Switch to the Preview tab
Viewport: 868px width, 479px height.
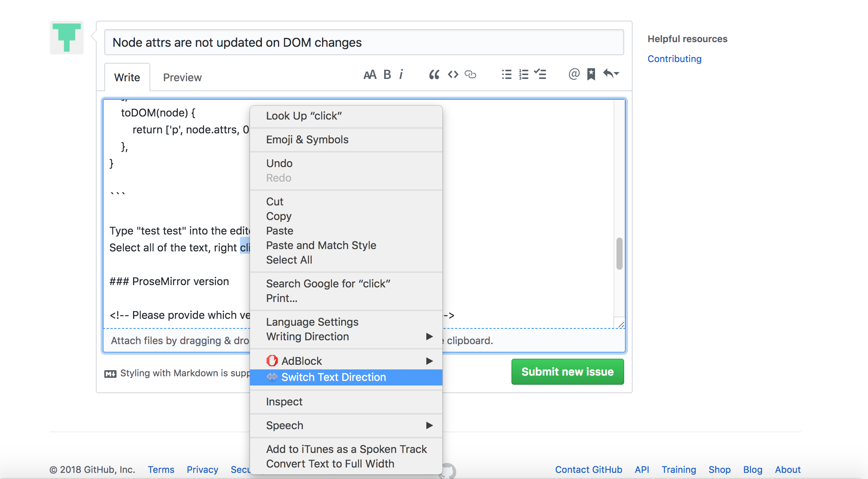pos(182,77)
